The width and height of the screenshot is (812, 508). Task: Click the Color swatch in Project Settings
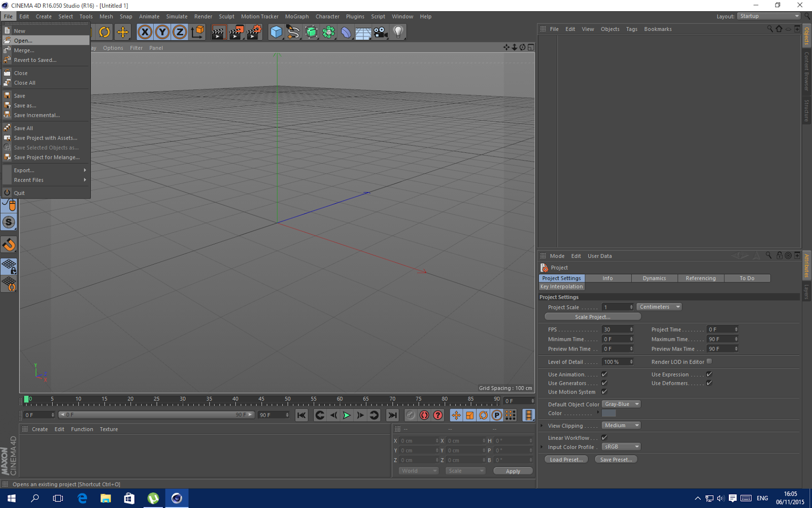pyautogui.click(x=608, y=413)
